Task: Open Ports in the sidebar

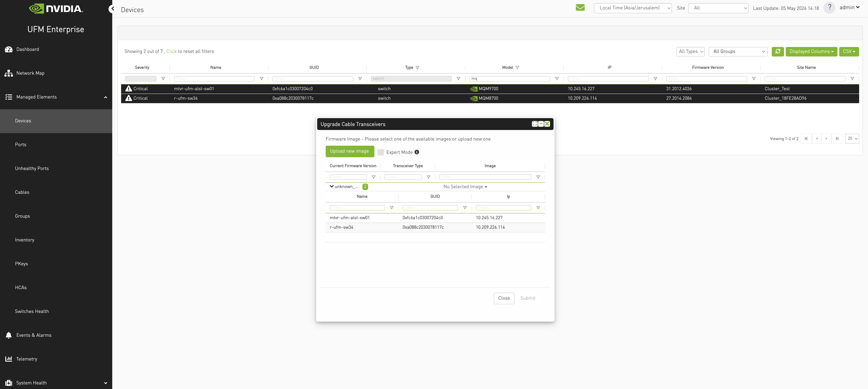Action: pos(21,145)
